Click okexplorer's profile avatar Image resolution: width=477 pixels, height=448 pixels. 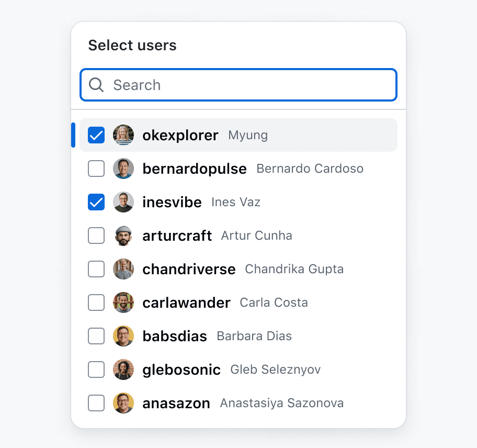pyautogui.click(x=123, y=135)
